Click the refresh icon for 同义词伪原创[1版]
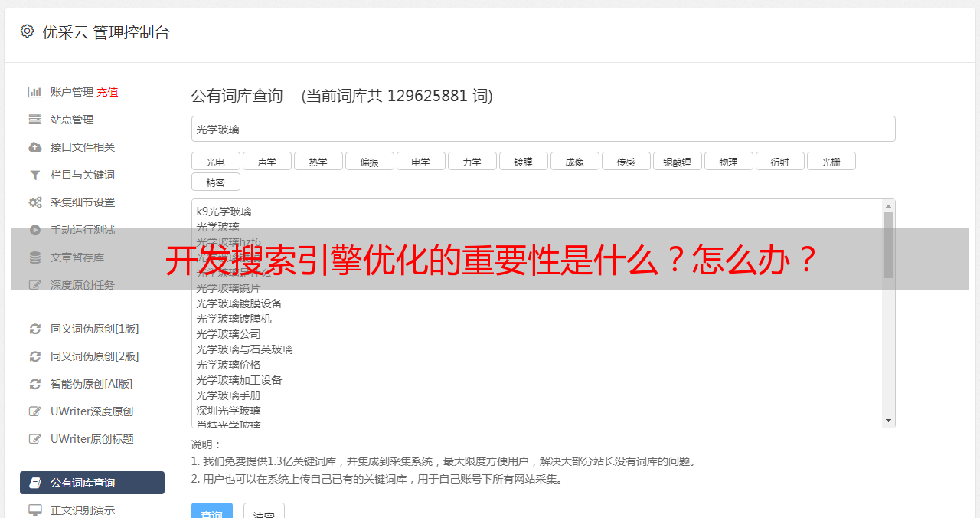This screenshot has height=518, width=980. point(35,329)
